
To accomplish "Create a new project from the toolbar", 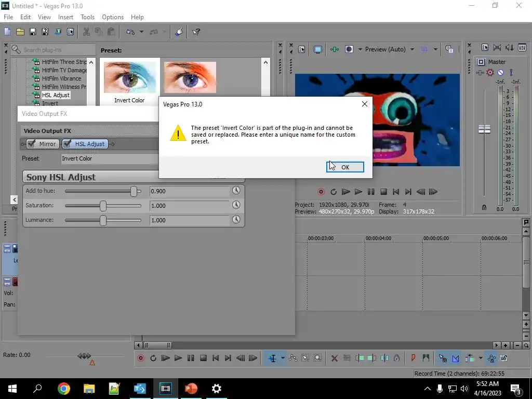I will (7, 32).
